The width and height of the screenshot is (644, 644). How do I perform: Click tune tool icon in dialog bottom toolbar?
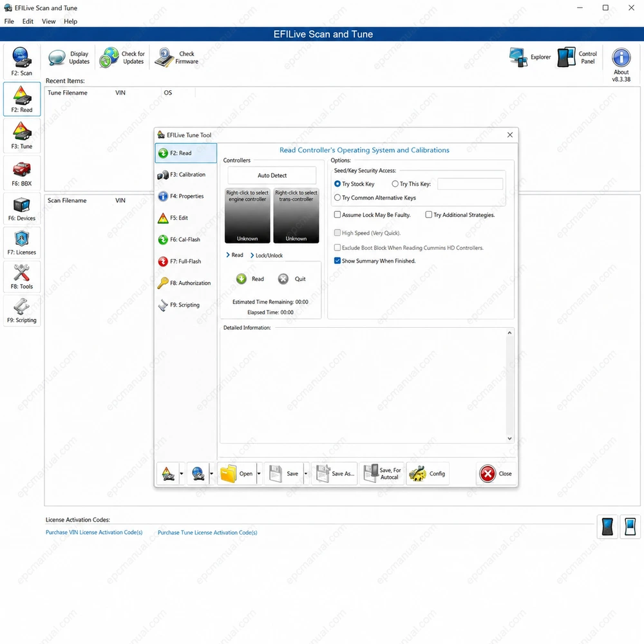click(x=168, y=473)
